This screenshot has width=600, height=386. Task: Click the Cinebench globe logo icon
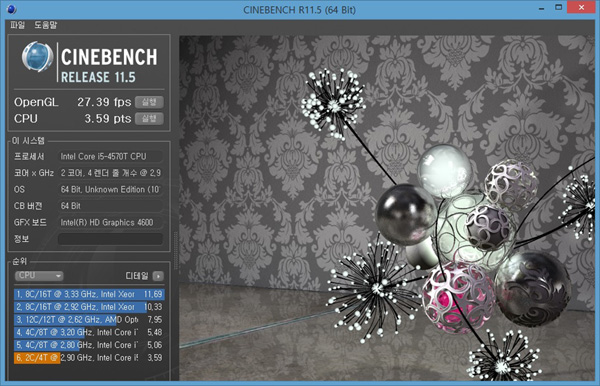[37, 57]
